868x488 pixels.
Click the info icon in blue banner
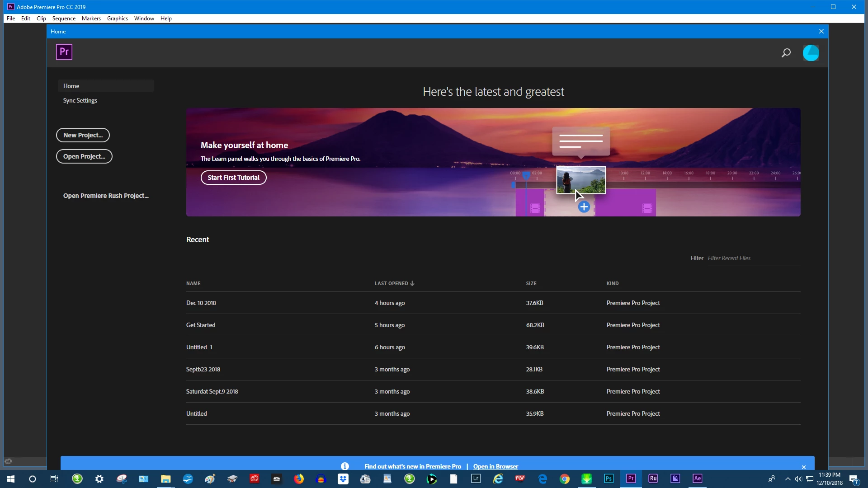click(x=345, y=466)
